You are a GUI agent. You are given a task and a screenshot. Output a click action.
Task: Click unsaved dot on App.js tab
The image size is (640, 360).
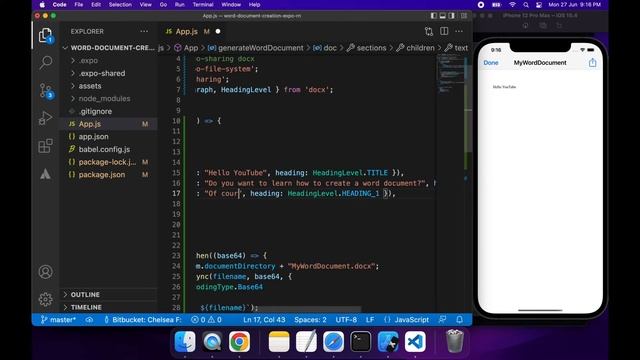click(x=218, y=31)
